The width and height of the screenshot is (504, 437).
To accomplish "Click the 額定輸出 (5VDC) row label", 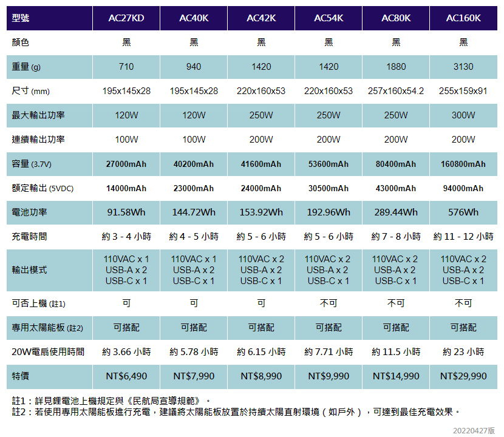I will (43, 188).
